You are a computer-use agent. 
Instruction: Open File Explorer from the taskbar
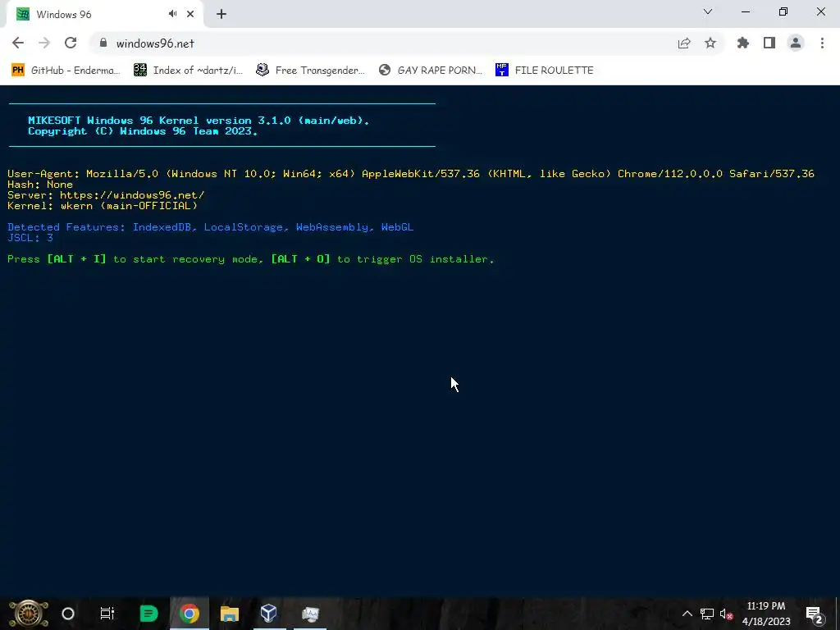(230, 614)
